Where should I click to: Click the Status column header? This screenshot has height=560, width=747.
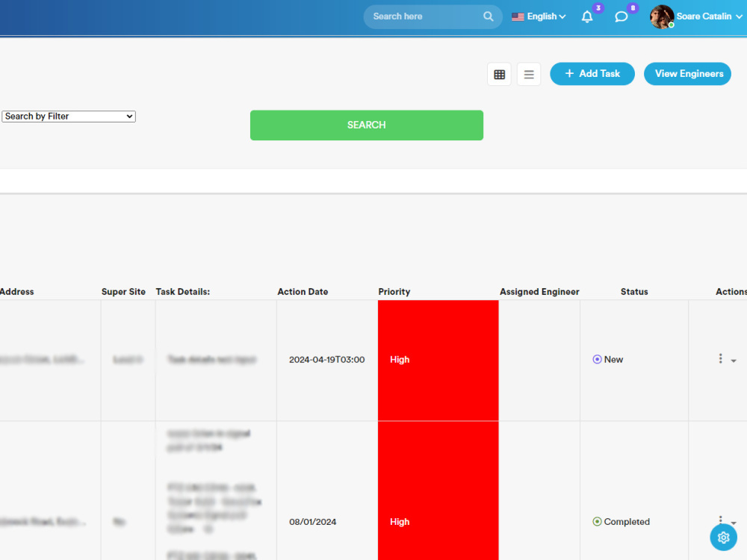point(634,292)
